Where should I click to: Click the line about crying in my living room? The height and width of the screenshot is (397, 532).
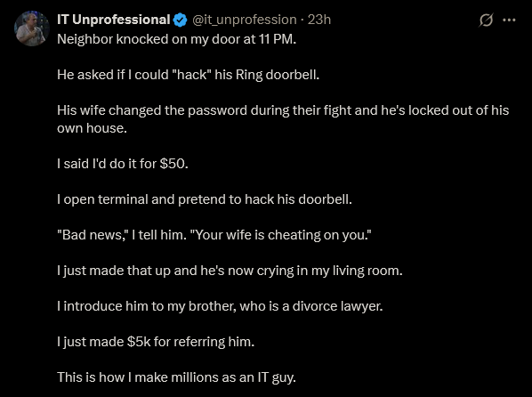click(230, 271)
